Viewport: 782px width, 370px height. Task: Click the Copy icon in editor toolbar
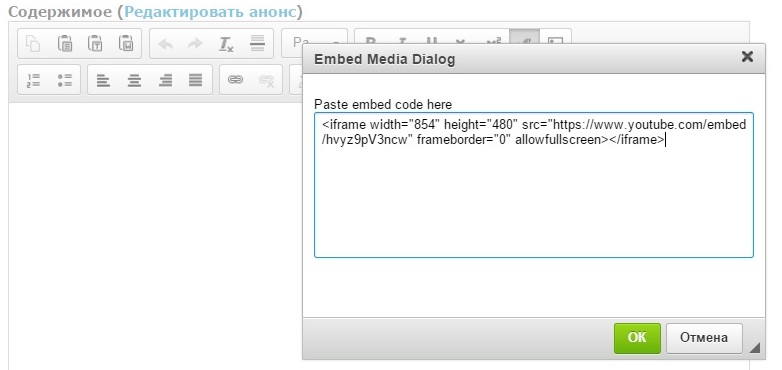33,44
